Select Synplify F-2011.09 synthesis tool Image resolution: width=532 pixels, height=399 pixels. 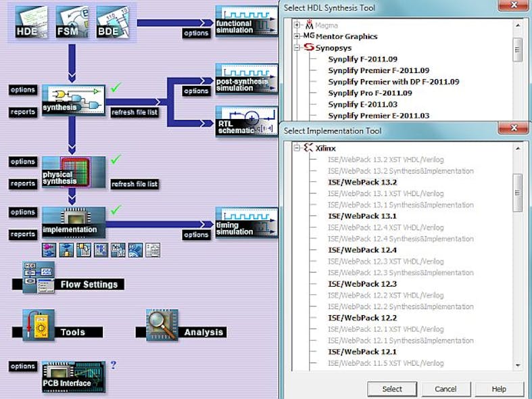point(363,59)
